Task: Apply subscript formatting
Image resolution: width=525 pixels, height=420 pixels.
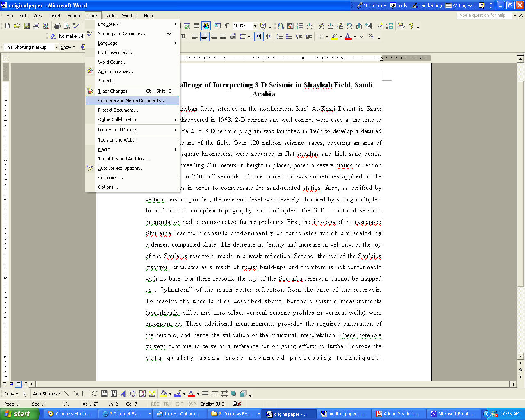Action: click(371, 37)
